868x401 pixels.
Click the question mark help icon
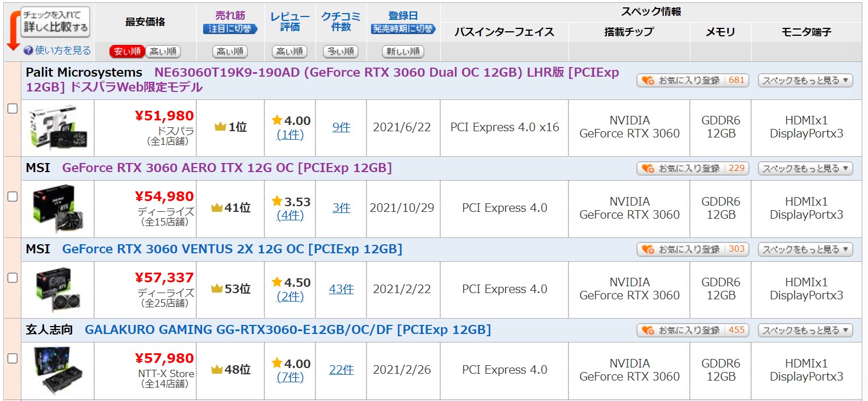tap(28, 51)
